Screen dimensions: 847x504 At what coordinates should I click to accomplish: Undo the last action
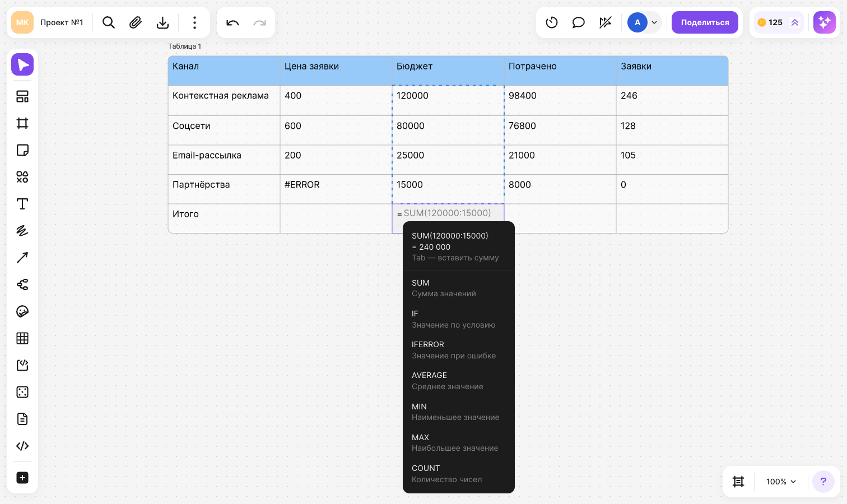232,22
